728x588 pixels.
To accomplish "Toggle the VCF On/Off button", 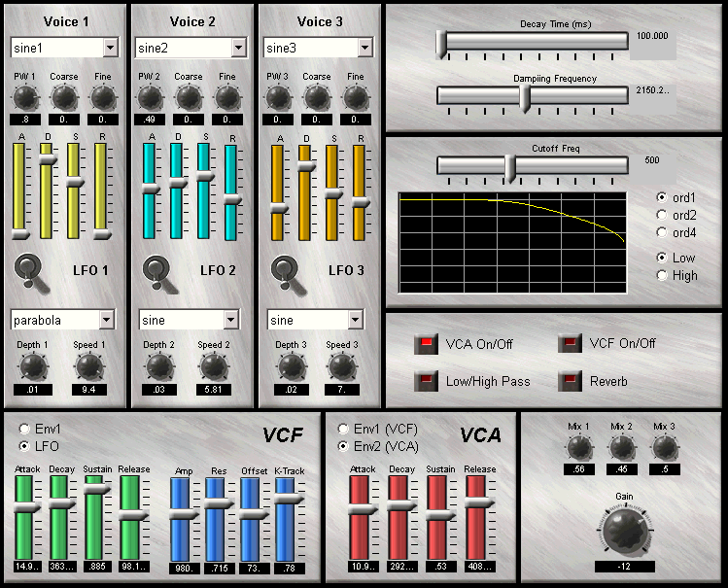I will [570, 343].
